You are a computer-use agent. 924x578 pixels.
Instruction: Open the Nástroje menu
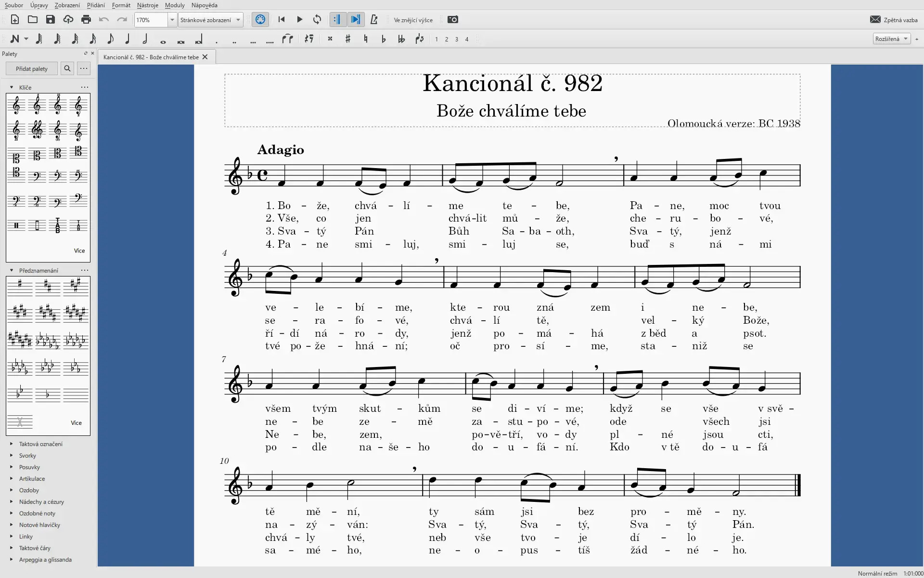(x=147, y=5)
